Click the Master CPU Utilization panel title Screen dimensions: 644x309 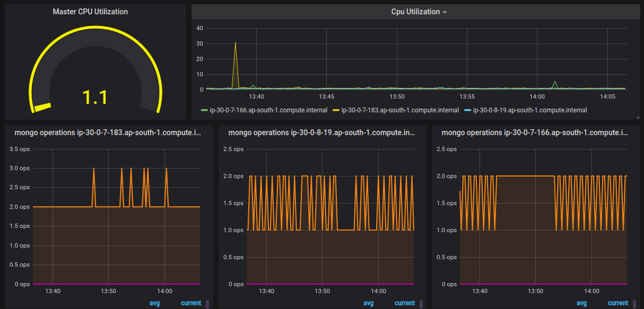(90, 12)
